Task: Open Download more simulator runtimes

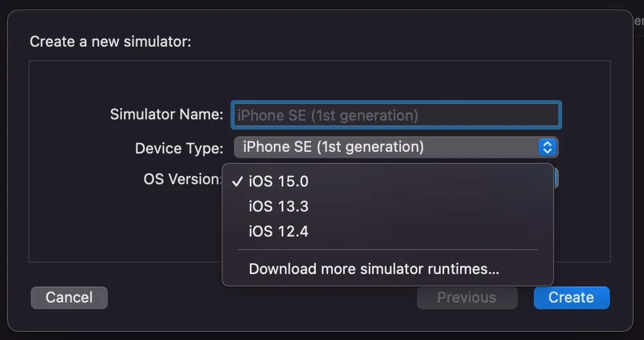Action: click(374, 269)
